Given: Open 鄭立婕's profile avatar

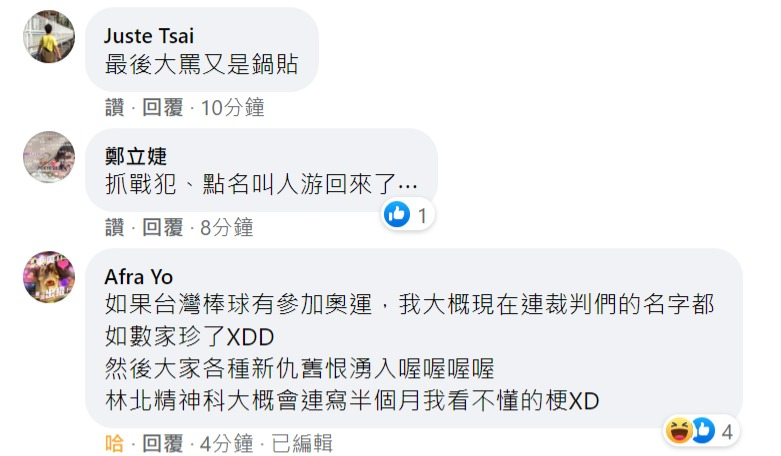Looking at the screenshot, I should (49, 157).
